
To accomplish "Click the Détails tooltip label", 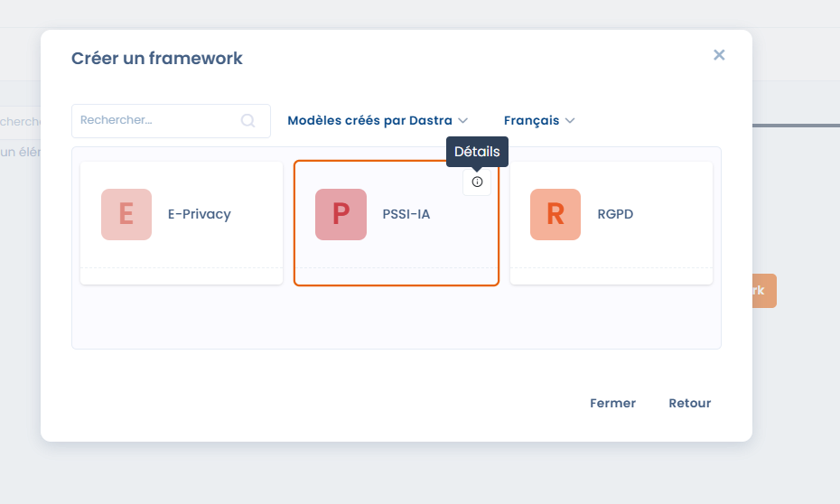I will 477,152.
